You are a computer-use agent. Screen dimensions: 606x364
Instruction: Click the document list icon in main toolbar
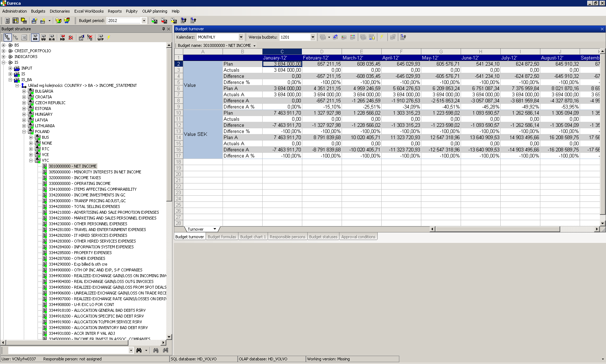[x=7, y=21]
